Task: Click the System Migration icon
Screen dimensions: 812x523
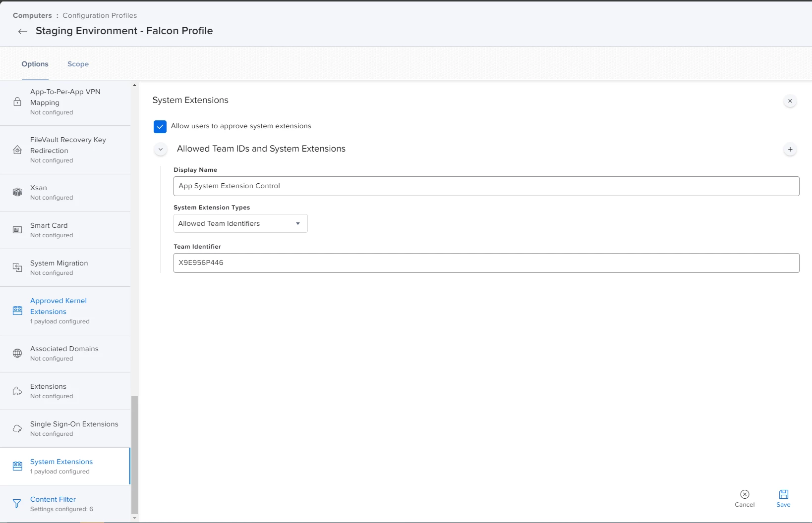Action: click(17, 267)
